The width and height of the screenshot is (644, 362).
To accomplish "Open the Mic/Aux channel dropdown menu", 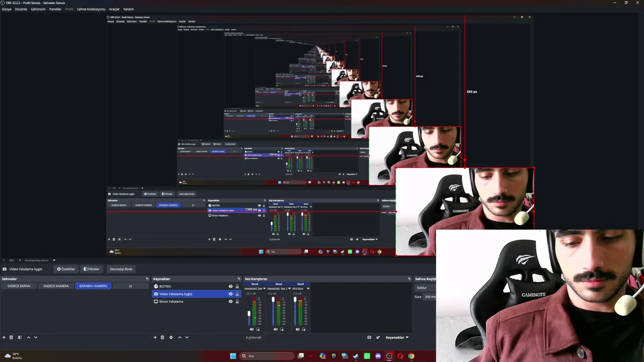I will (x=308, y=289).
